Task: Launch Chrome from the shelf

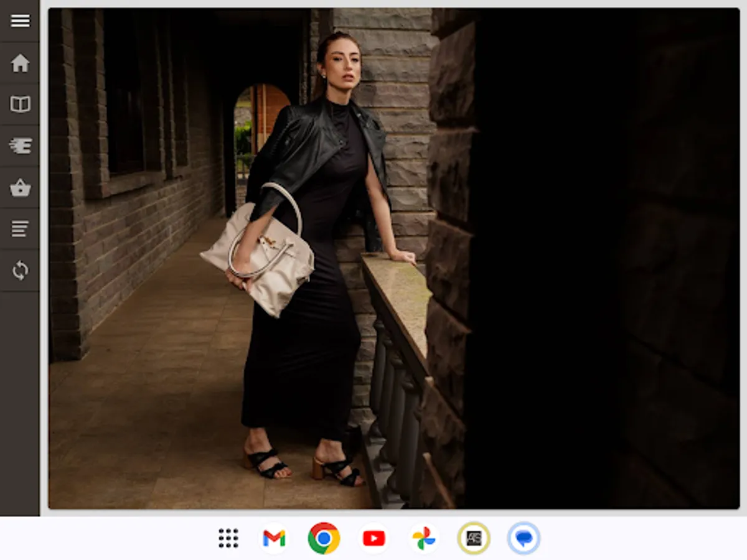Action: (324, 538)
